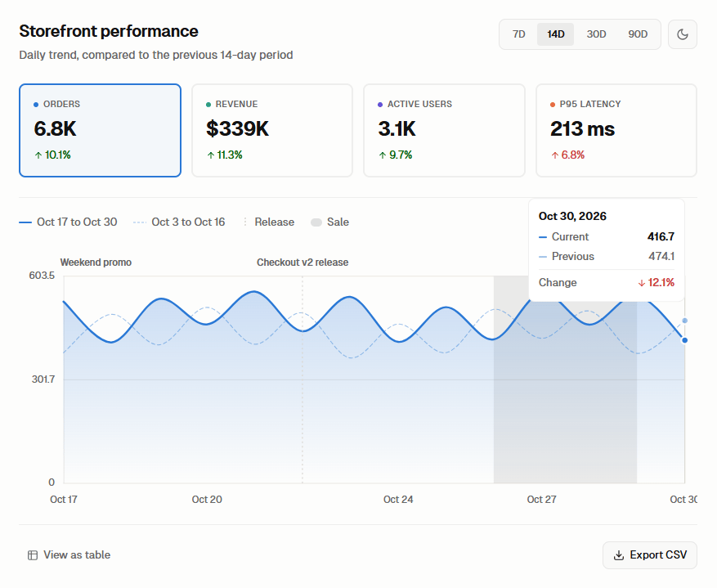Switch to the 30D time range
The height and width of the screenshot is (588, 717).
tap(596, 34)
